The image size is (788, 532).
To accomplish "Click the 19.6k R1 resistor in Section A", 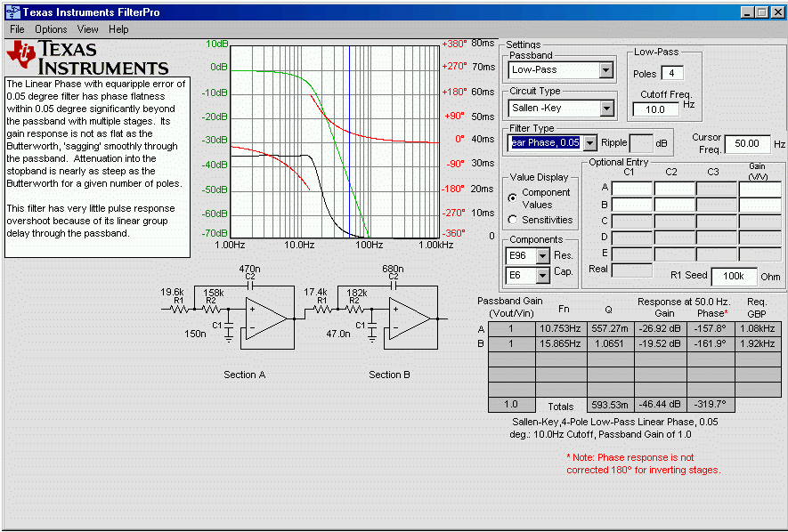I will [x=179, y=310].
